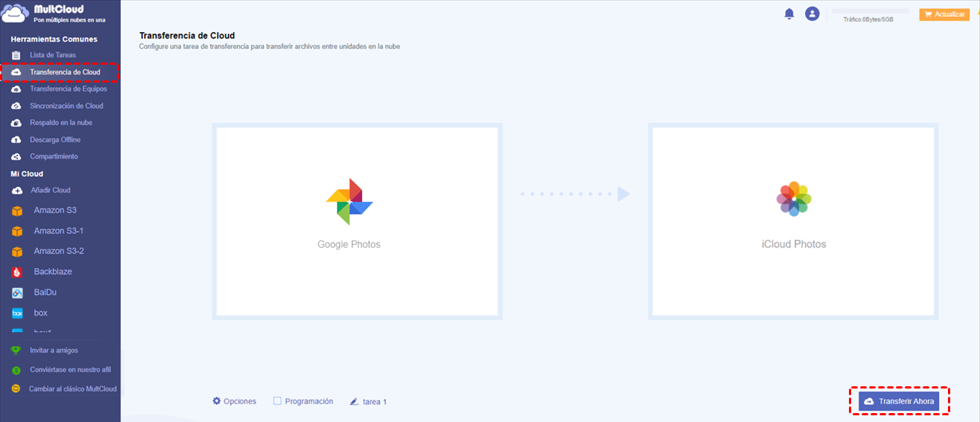Open the notifications bell icon
980x422 pixels.
789,13
